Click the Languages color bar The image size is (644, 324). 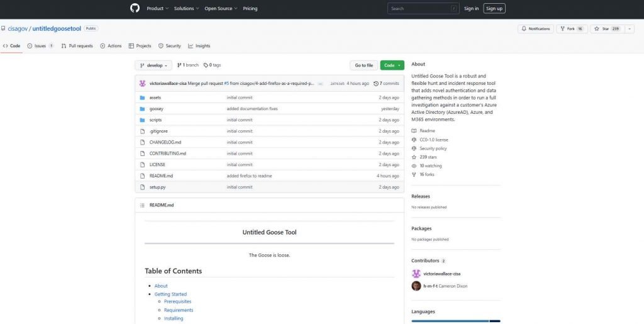point(456,321)
